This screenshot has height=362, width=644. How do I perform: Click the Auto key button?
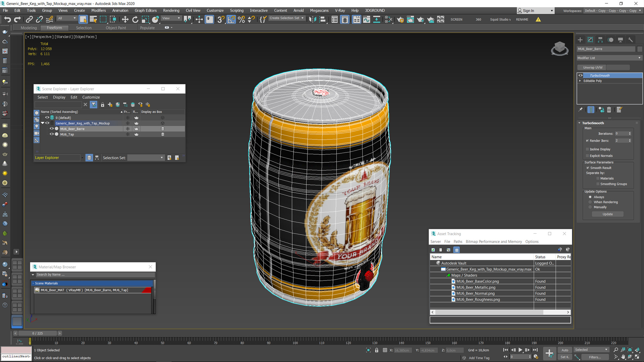click(565, 350)
